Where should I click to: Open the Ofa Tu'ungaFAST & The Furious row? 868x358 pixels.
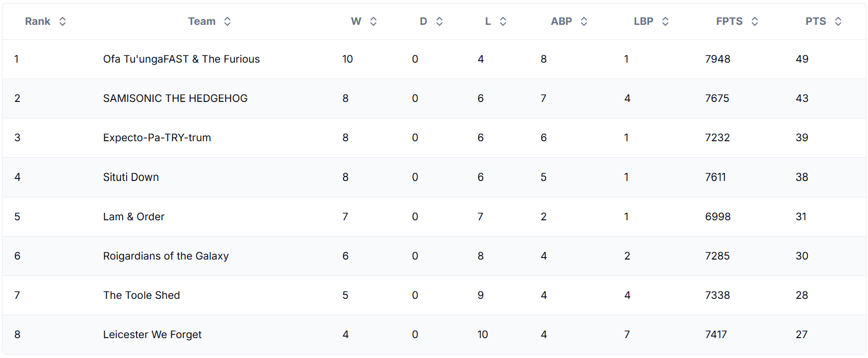coord(434,59)
